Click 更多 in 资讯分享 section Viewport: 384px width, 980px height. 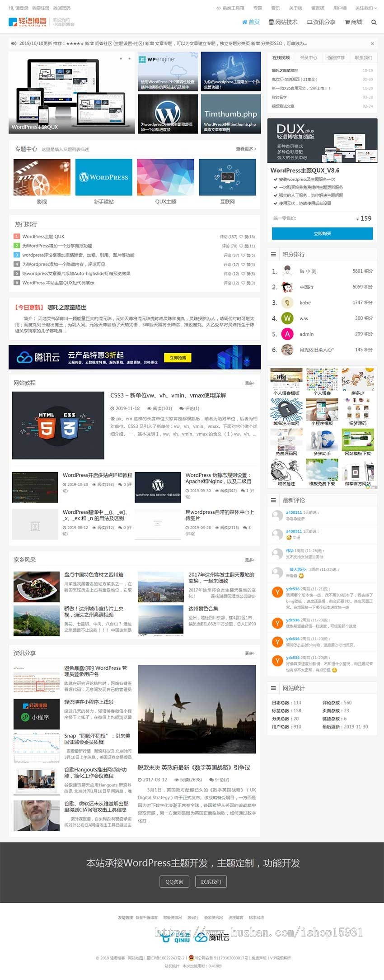point(249,653)
